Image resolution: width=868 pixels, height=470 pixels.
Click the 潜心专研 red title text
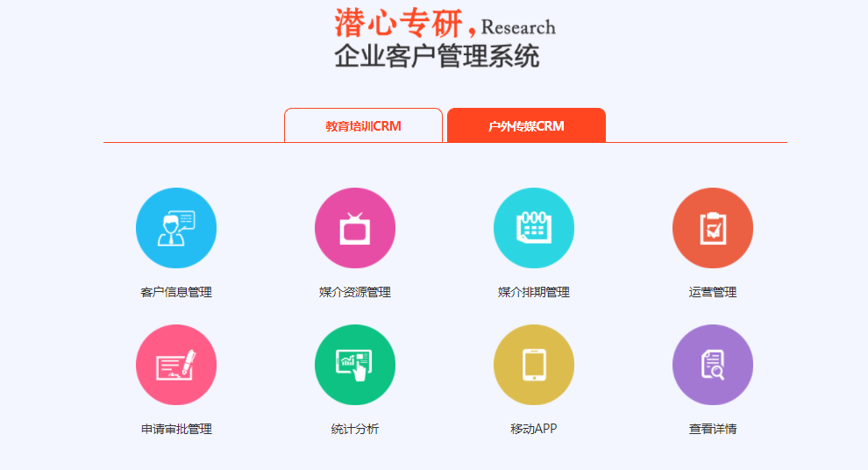399,24
